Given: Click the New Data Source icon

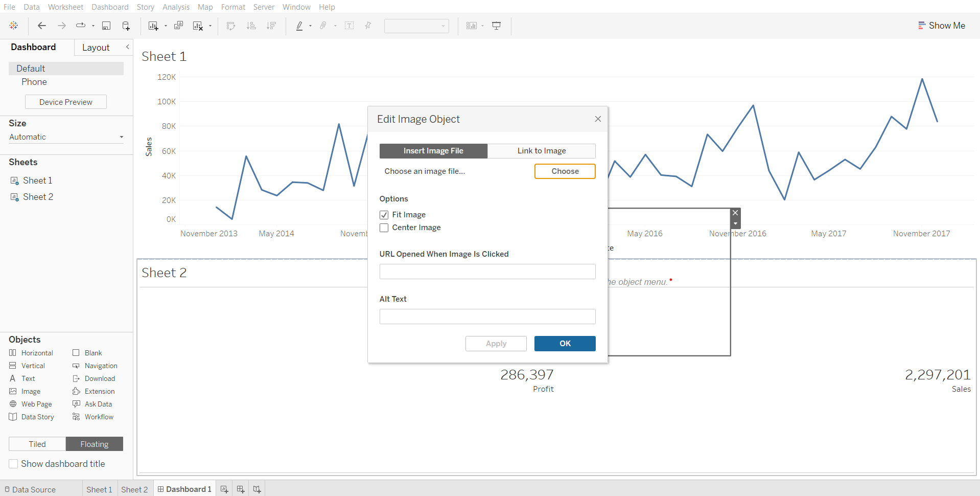Looking at the screenshot, I should [126, 26].
